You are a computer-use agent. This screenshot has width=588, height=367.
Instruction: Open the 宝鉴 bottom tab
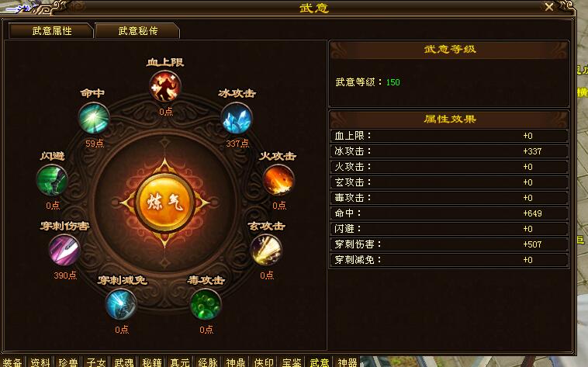click(x=292, y=362)
